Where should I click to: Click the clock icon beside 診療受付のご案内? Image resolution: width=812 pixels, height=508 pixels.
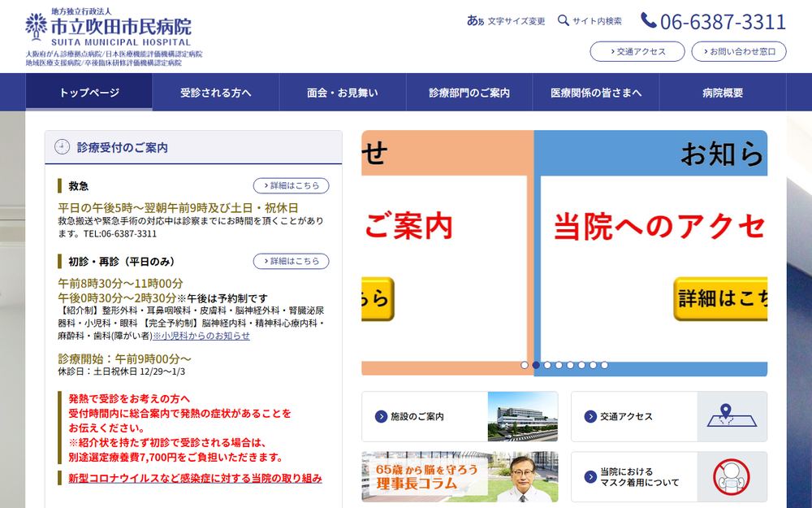point(63,147)
